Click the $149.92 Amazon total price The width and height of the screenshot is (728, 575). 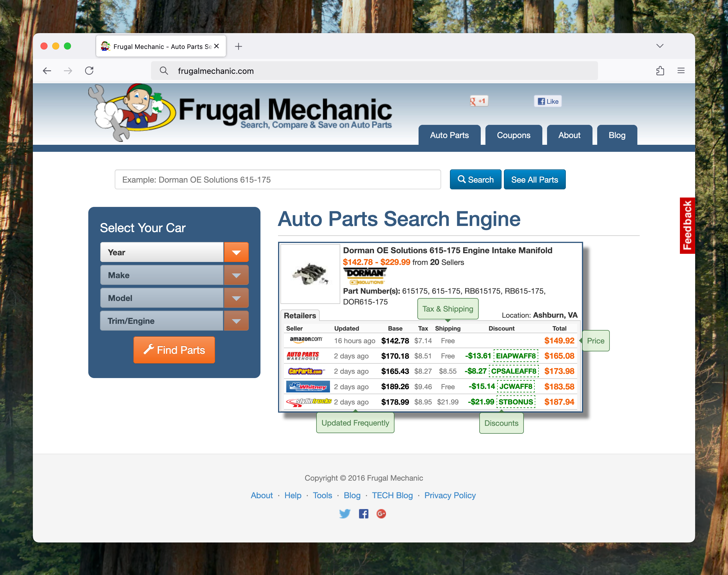(x=559, y=340)
